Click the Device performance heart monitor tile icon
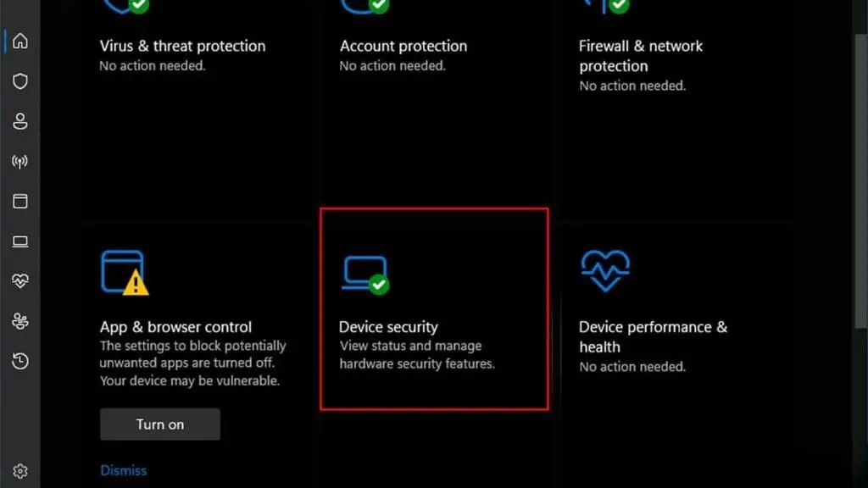The height and width of the screenshot is (488, 868). point(605,270)
